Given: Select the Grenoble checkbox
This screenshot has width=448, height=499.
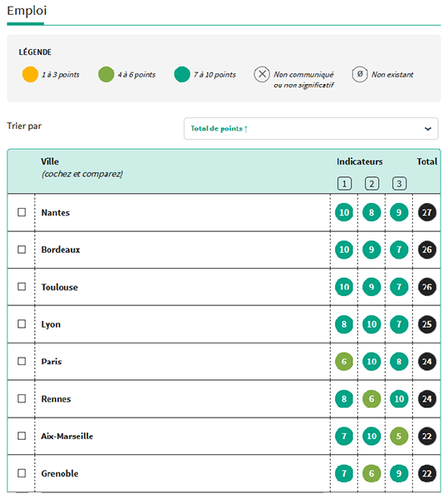Looking at the screenshot, I should click(22, 473).
